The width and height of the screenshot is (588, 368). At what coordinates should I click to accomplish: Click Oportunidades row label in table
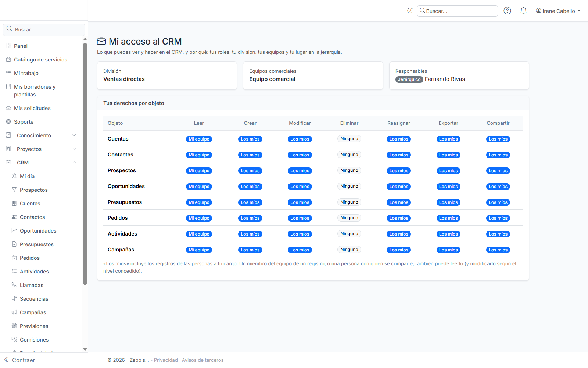click(x=126, y=186)
